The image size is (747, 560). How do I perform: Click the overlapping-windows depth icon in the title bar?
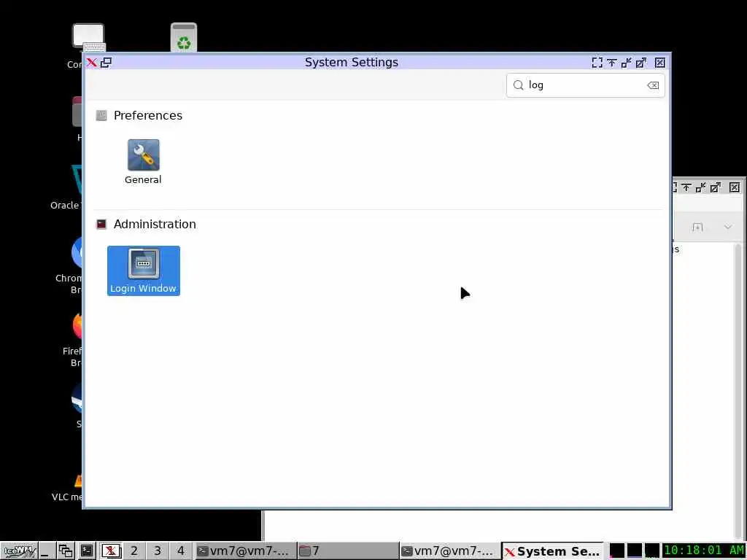point(106,63)
